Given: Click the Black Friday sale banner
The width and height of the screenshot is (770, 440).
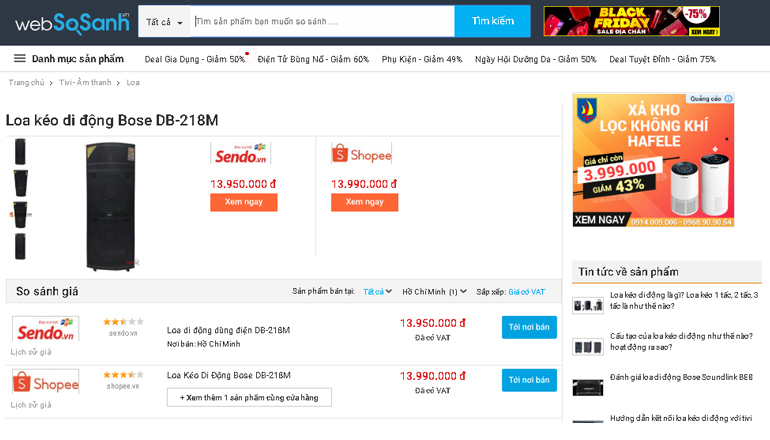Looking at the screenshot, I should pos(632,22).
